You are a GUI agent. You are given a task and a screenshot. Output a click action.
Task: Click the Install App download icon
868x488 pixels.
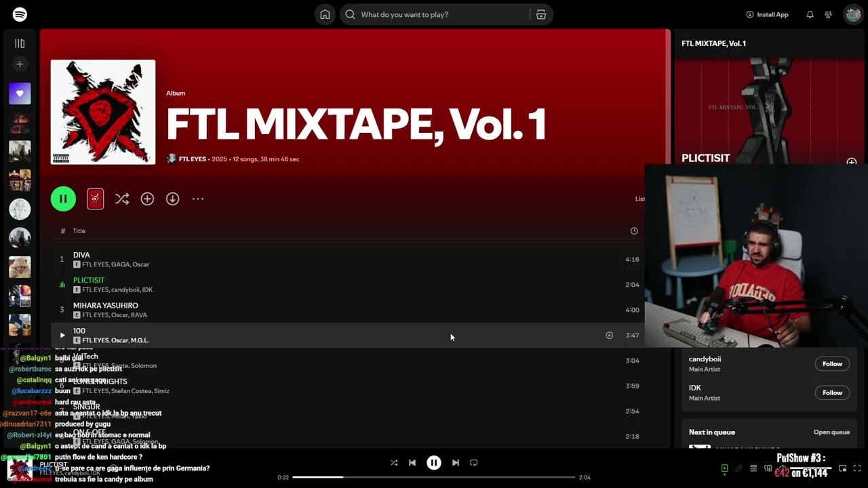[749, 14]
